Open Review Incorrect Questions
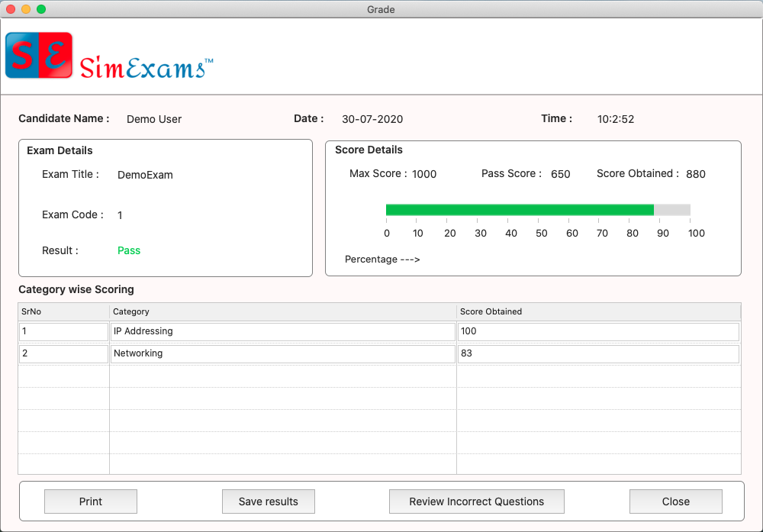 click(476, 501)
